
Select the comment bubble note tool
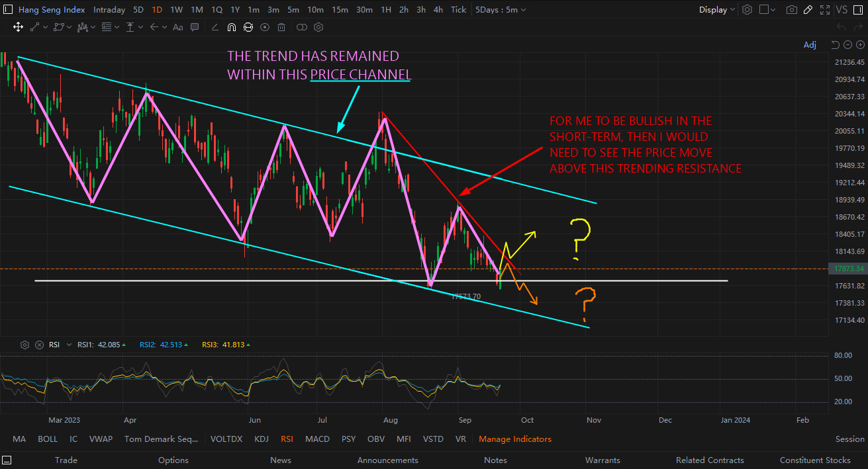tap(195, 27)
